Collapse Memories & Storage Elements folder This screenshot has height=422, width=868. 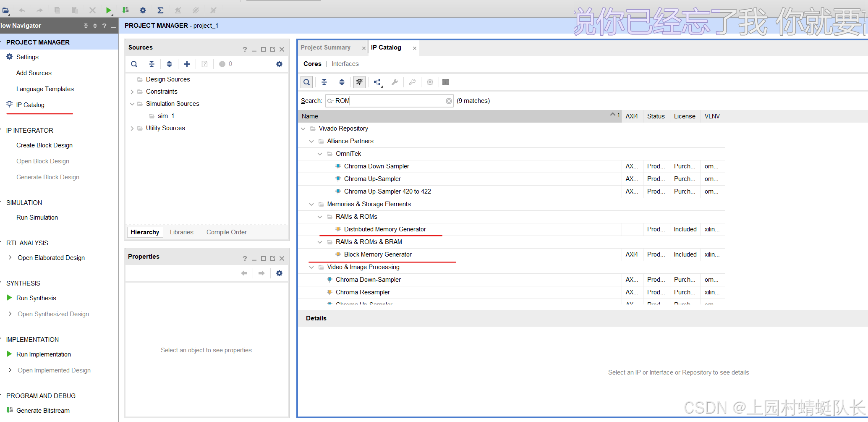311,204
